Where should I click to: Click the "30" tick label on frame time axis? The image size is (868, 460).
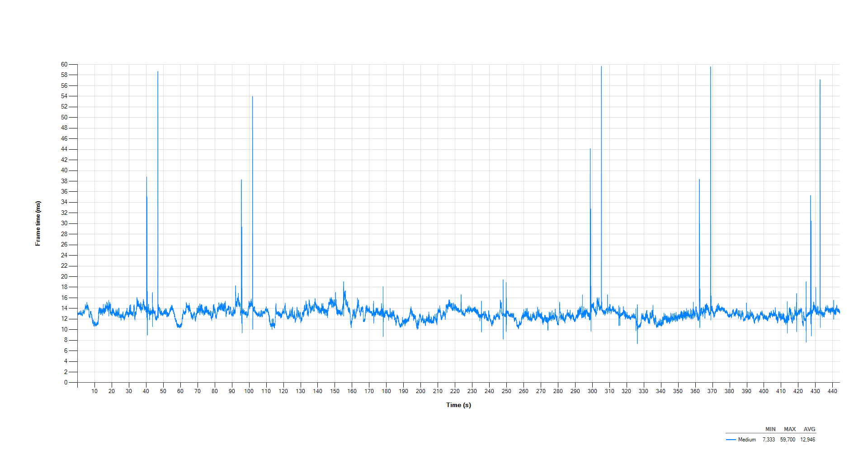[64, 223]
